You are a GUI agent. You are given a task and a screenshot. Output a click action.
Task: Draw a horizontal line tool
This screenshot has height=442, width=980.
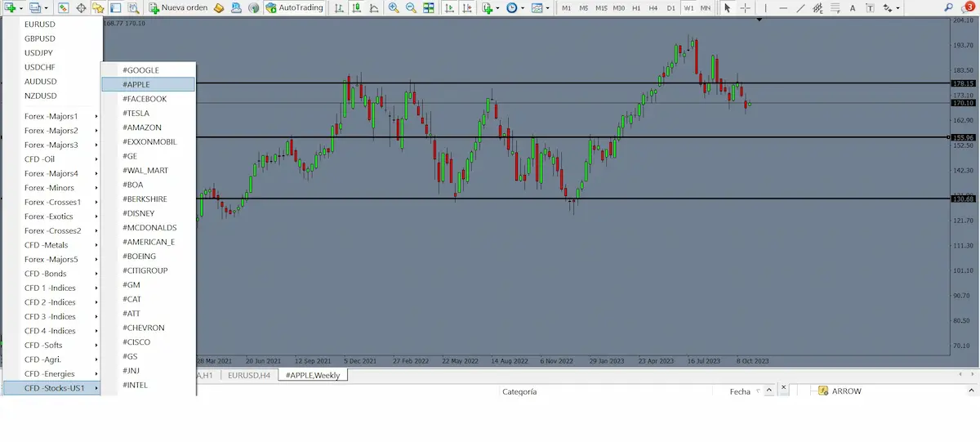tap(783, 8)
